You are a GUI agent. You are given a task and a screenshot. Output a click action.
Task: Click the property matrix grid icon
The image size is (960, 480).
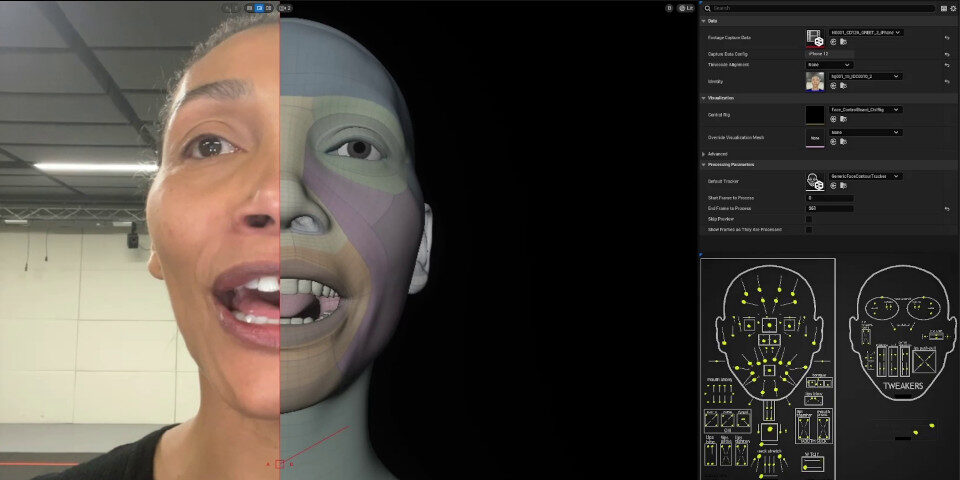point(943,8)
